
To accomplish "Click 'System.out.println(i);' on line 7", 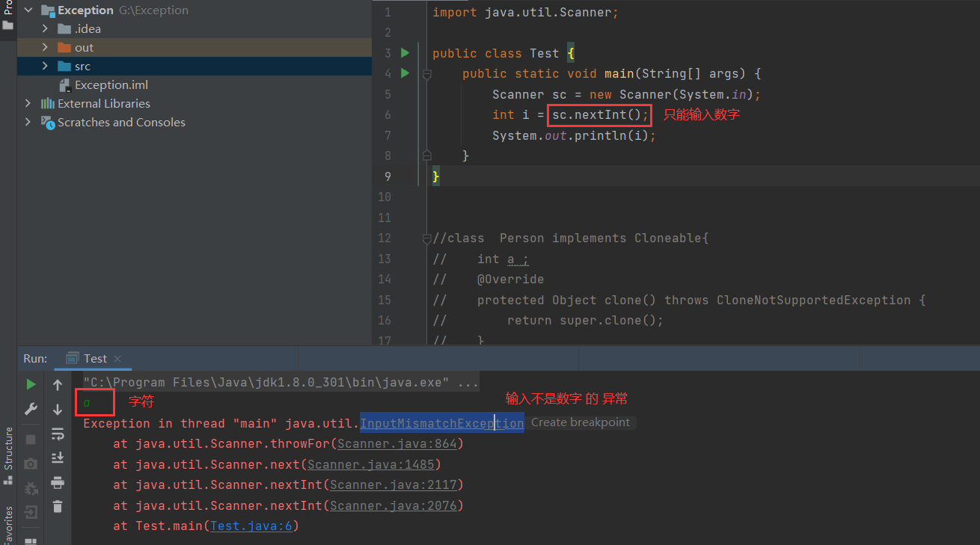I will click(x=574, y=135).
